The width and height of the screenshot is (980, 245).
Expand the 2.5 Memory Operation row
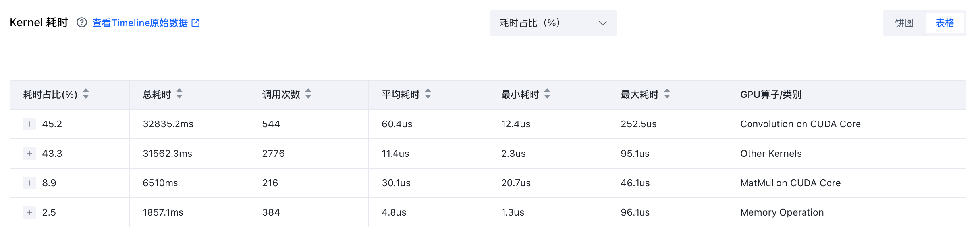(29, 212)
